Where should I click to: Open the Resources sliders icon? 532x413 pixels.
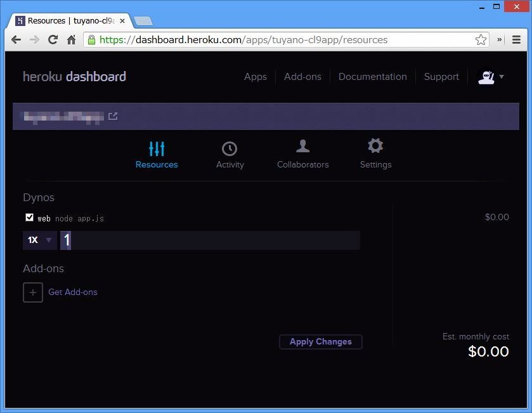tap(157, 148)
